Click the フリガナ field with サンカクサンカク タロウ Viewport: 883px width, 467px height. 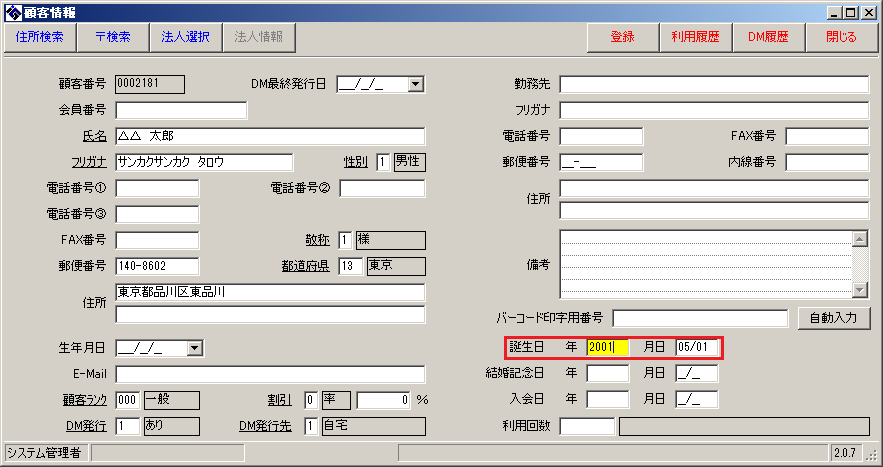(204, 162)
